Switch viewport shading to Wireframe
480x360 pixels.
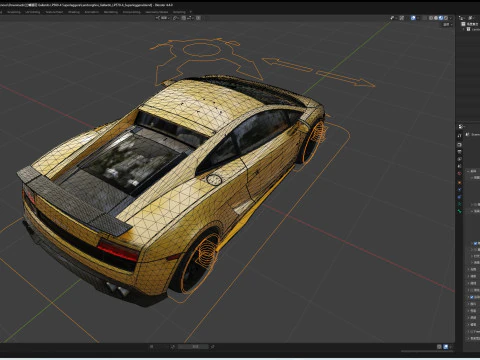point(431,18)
